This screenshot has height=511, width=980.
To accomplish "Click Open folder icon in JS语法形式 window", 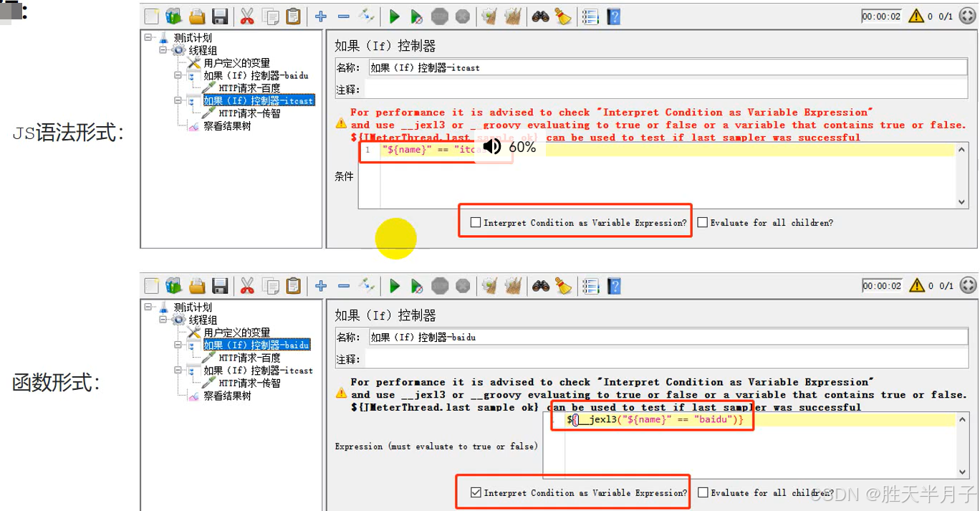I will coord(197,16).
